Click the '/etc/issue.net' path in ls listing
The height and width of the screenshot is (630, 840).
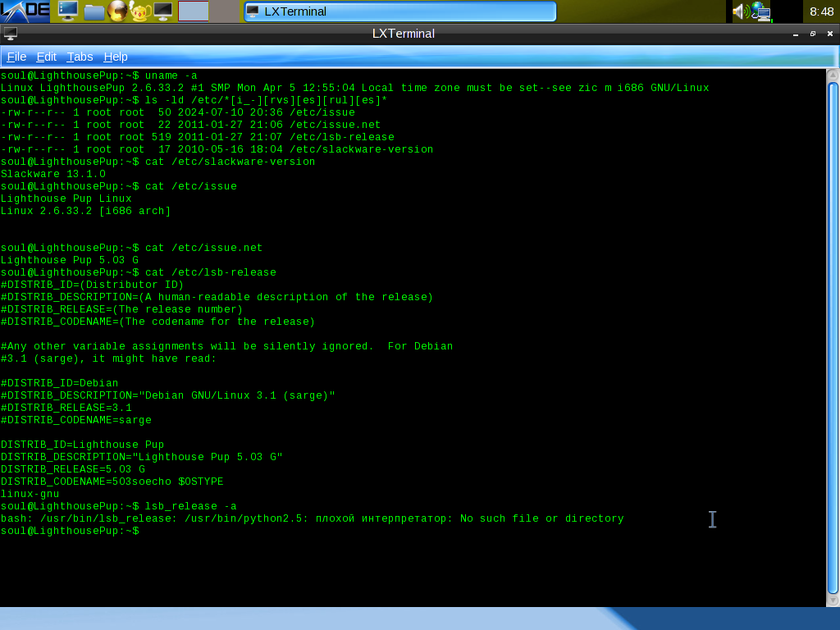(x=335, y=125)
